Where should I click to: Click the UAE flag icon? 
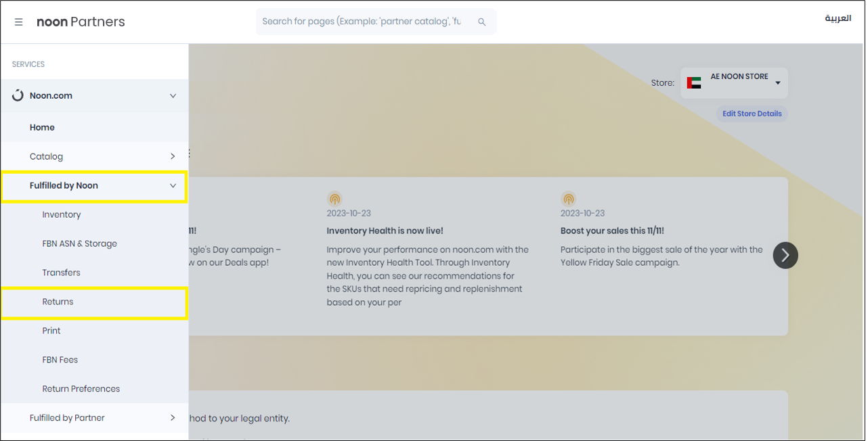click(x=694, y=83)
